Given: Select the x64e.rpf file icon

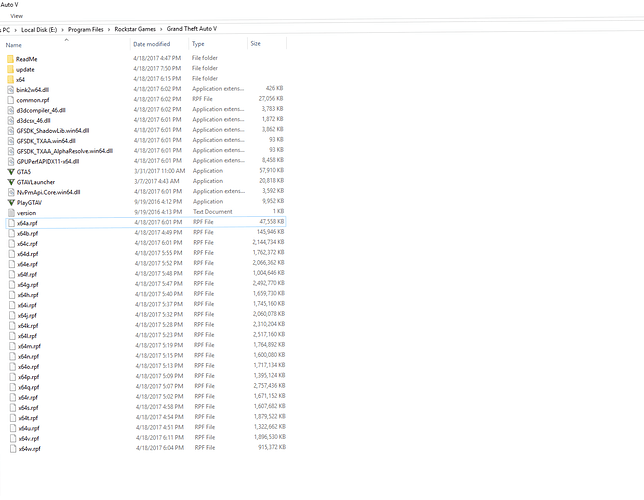Looking at the screenshot, I should pos(12,264).
